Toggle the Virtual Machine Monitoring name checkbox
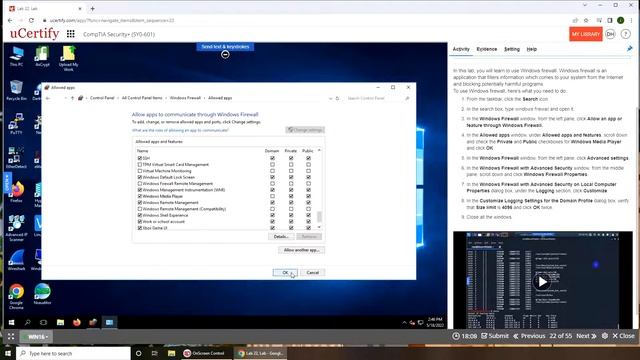This screenshot has width=640, height=360. (140, 171)
